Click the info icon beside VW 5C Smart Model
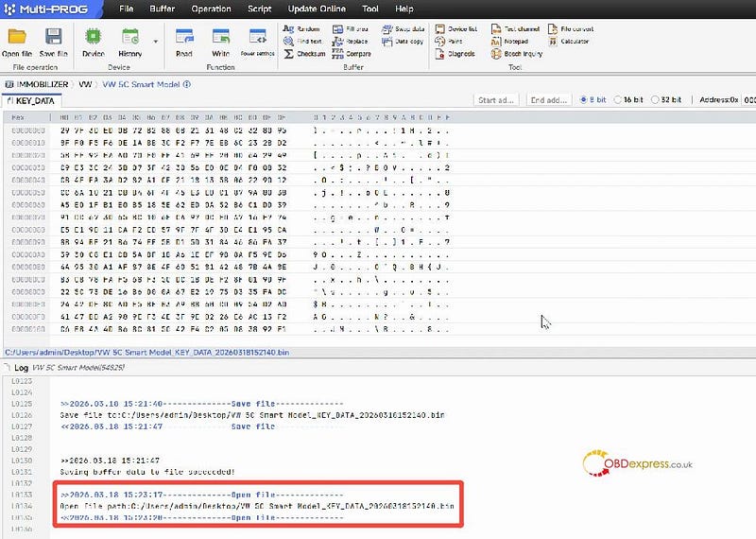This screenshot has width=756, height=539. click(x=187, y=84)
